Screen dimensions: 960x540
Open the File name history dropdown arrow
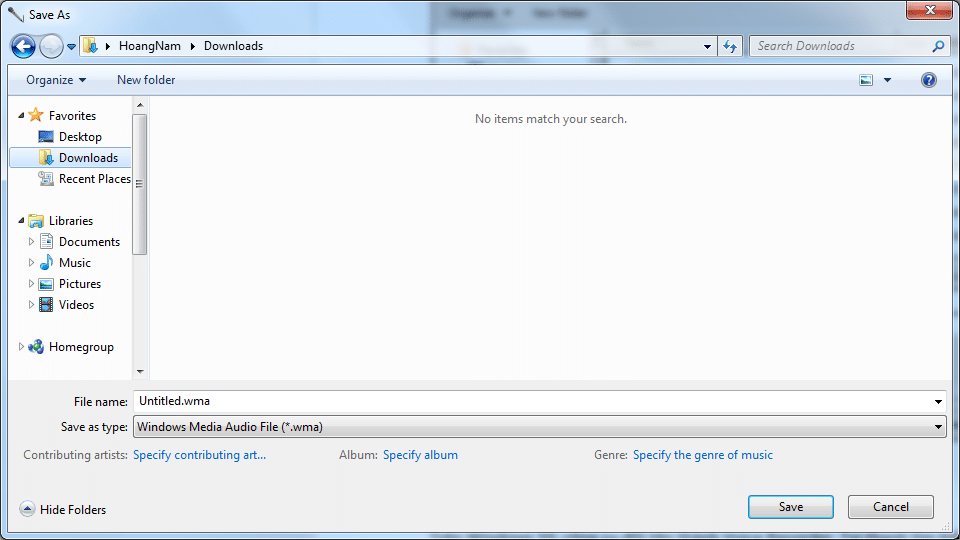click(x=938, y=401)
